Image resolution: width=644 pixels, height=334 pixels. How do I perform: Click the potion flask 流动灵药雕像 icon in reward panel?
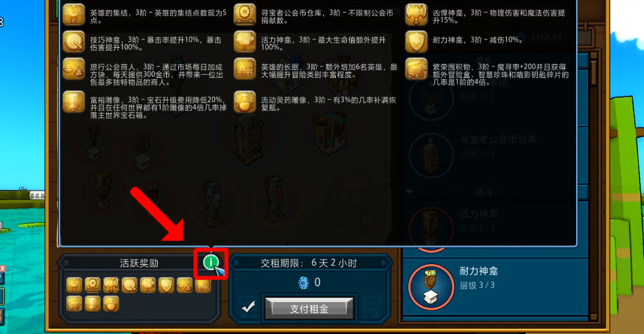(111, 304)
